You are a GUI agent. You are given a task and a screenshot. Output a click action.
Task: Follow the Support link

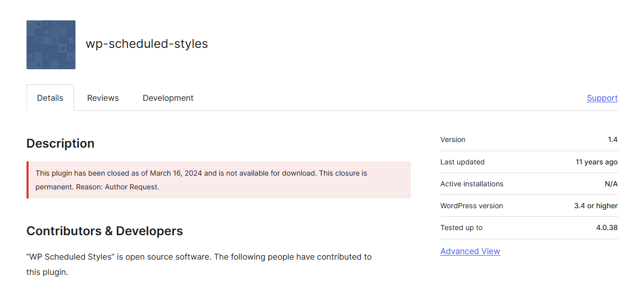tap(602, 98)
